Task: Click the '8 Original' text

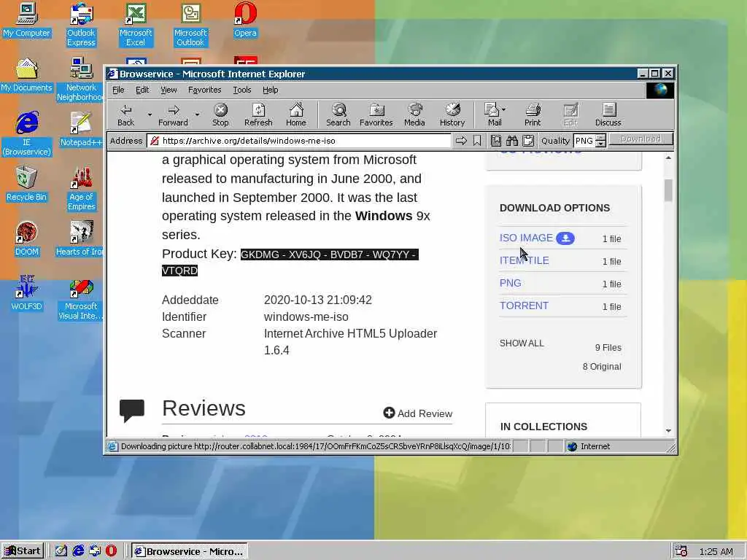Action: pos(602,367)
